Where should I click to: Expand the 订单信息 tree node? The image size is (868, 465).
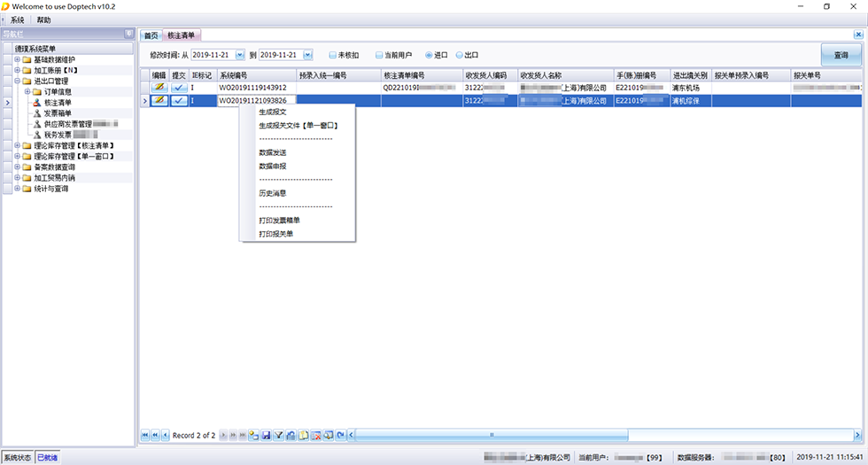(27, 91)
